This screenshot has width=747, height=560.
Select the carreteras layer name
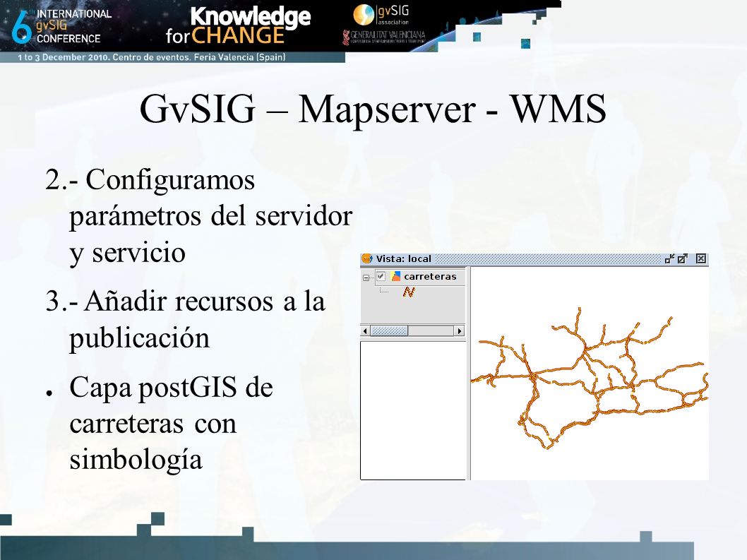(430, 276)
